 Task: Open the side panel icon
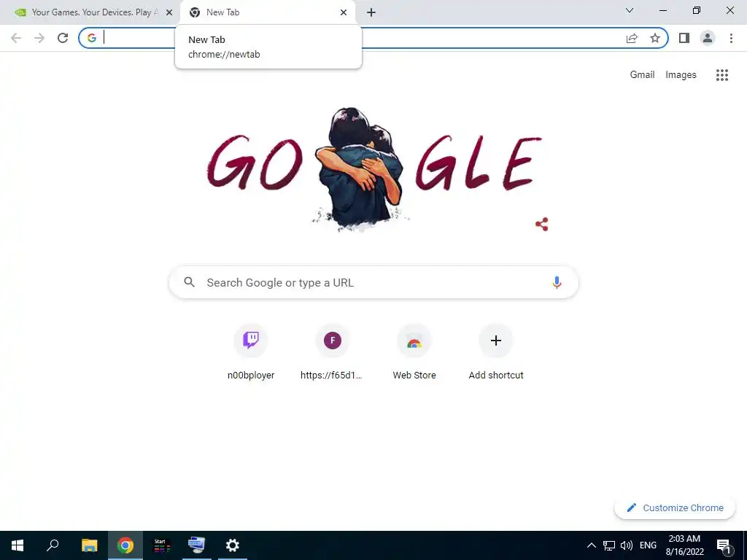click(x=684, y=38)
